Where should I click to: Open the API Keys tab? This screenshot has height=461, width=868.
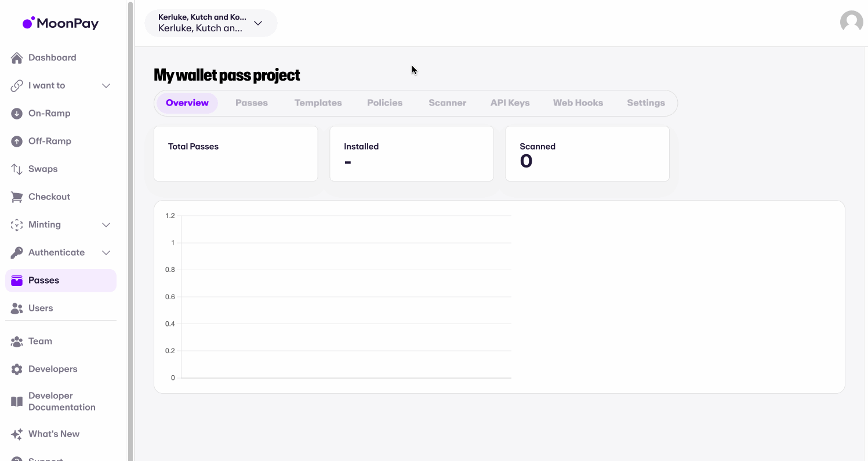pos(510,103)
